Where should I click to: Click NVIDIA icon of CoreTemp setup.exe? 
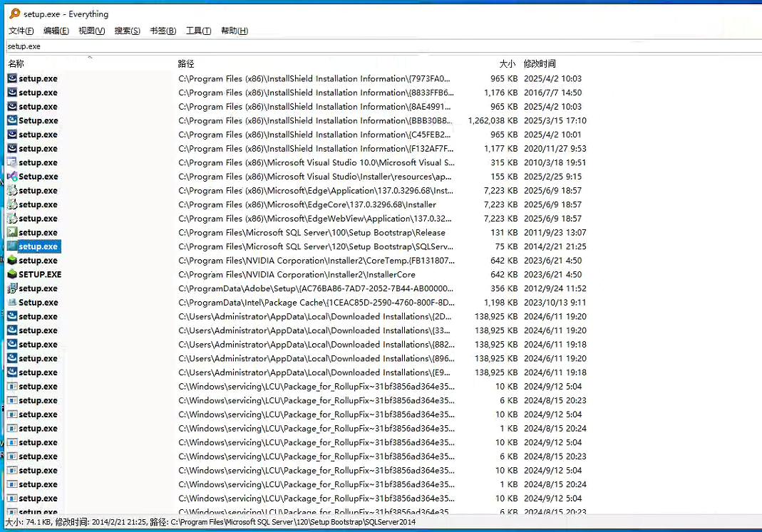point(12,260)
